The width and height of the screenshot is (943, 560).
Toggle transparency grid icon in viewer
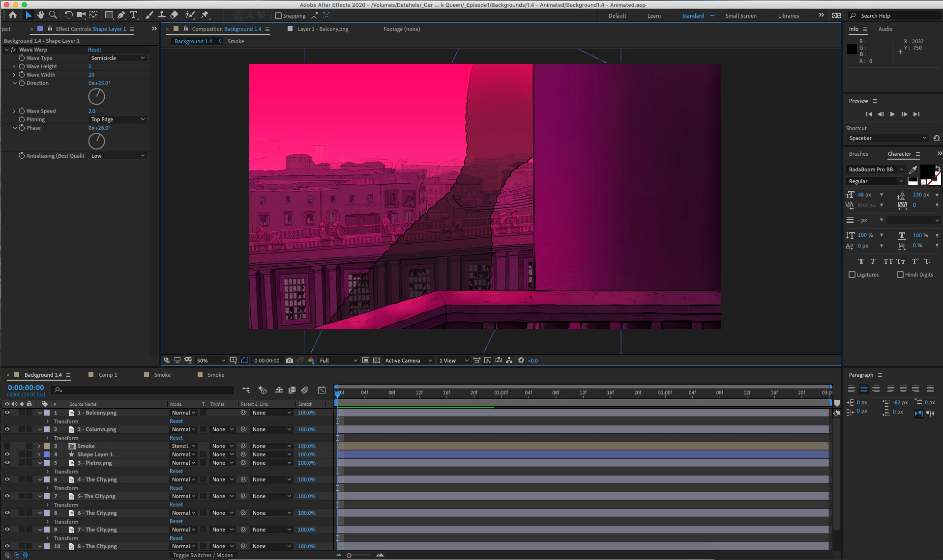pyautogui.click(x=377, y=361)
